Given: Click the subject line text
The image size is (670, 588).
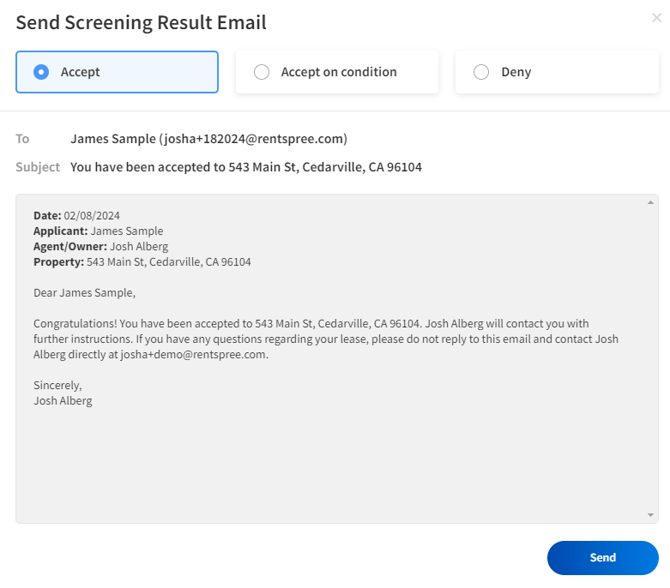Looking at the screenshot, I should point(246,167).
